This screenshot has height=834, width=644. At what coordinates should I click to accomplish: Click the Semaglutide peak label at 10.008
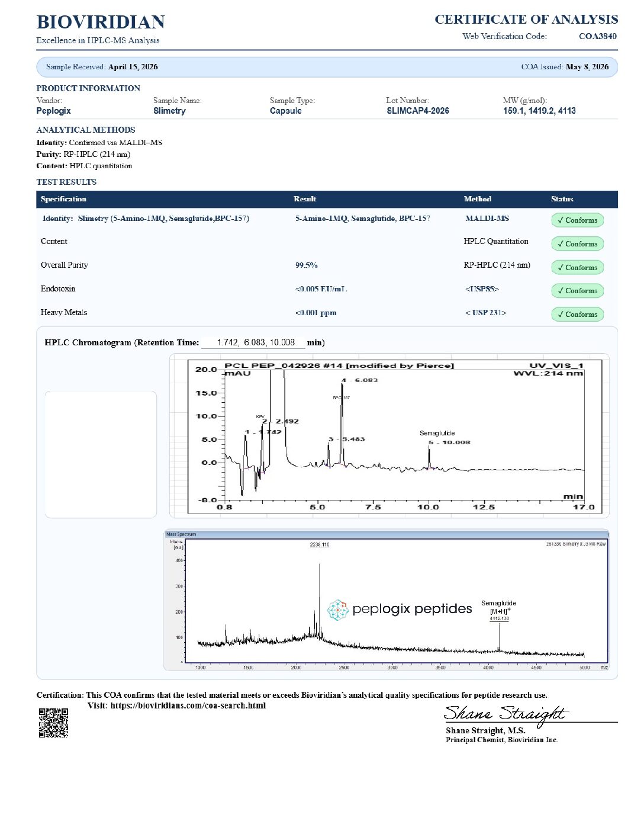pyautogui.click(x=437, y=433)
